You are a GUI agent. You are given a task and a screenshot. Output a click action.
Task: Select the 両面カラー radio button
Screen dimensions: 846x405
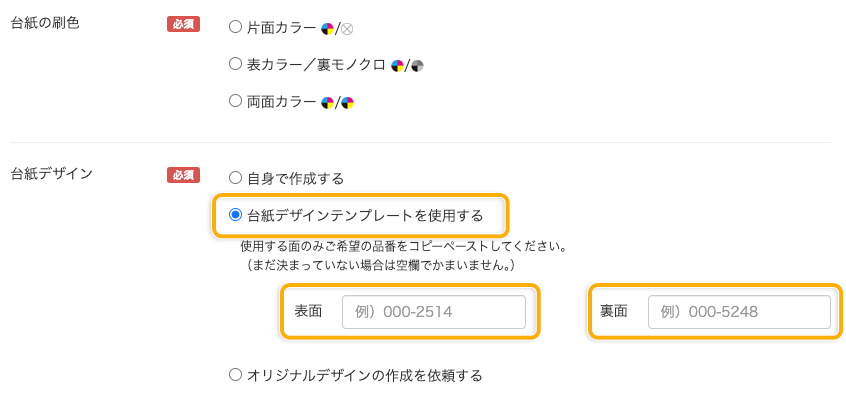(235, 101)
